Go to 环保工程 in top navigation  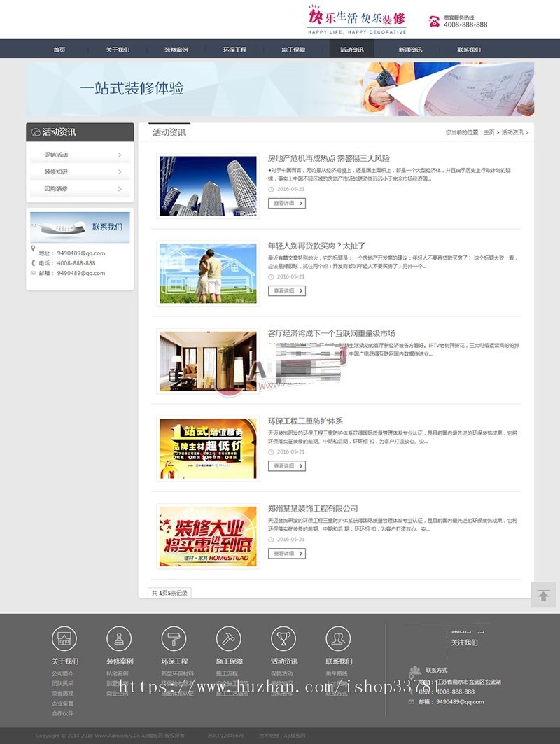pyautogui.click(x=234, y=50)
